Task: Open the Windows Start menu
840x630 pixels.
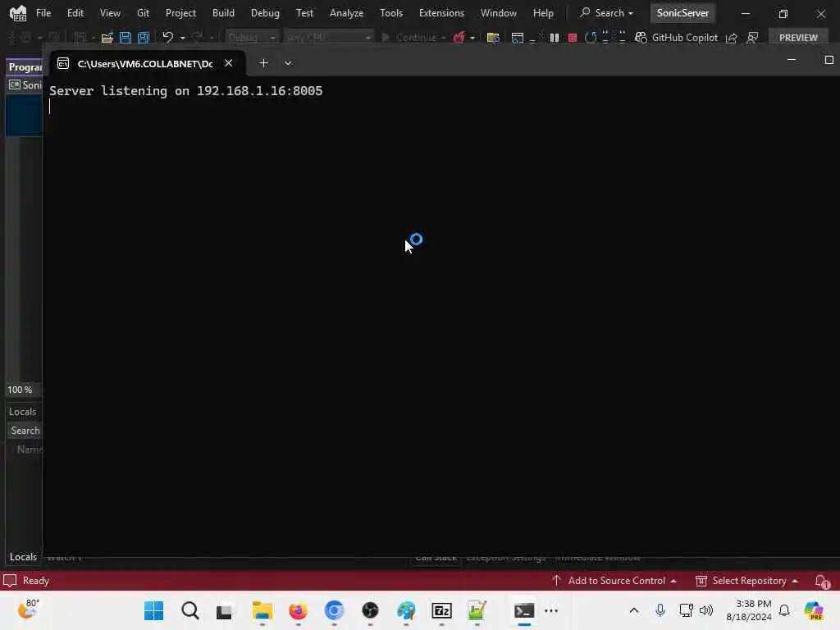Action: pyautogui.click(x=153, y=610)
